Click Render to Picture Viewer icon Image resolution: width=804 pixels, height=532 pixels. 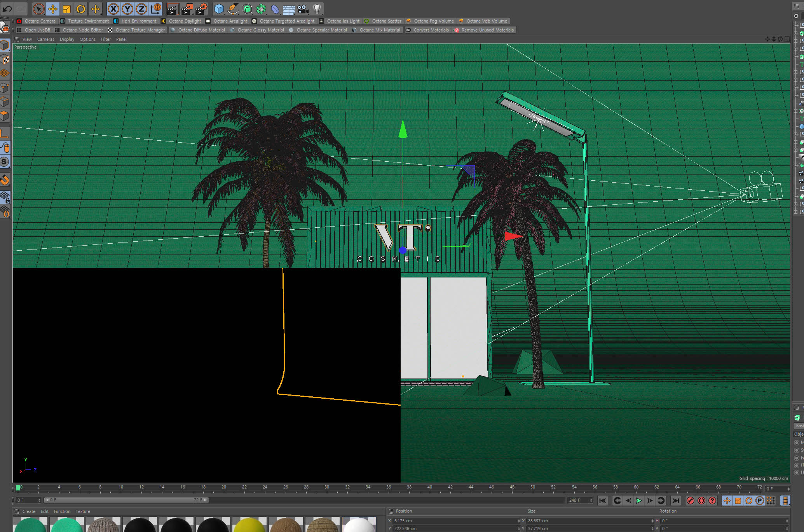pyautogui.click(x=187, y=9)
